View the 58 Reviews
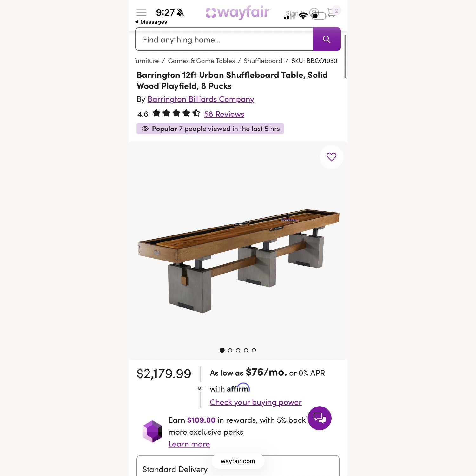Viewport: 476px width, 476px height. pyautogui.click(x=224, y=114)
